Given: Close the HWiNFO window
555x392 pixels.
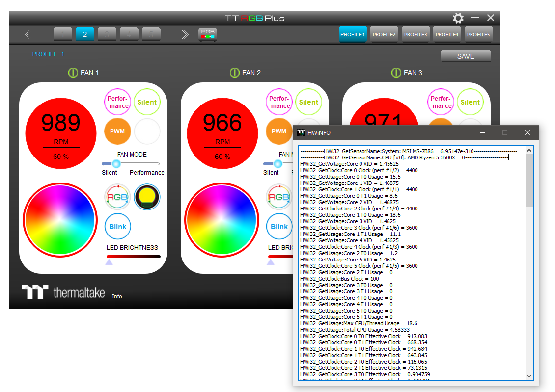Looking at the screenshot, I should pos(527,132).
